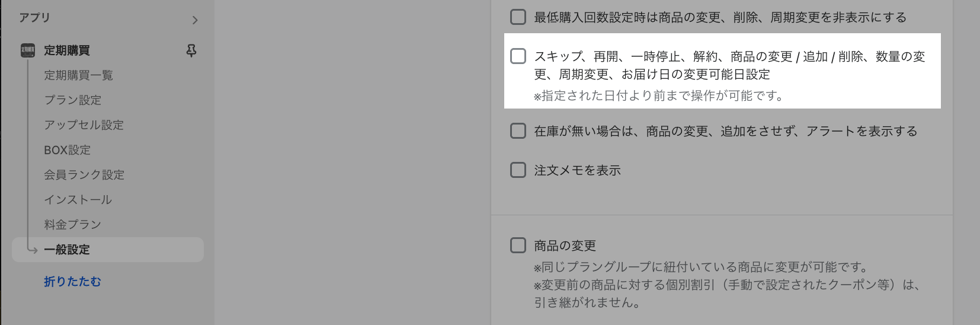The image size is (980, 325).
Task: Click the 定期購買 app icon
Action: [x=28, y=50]
